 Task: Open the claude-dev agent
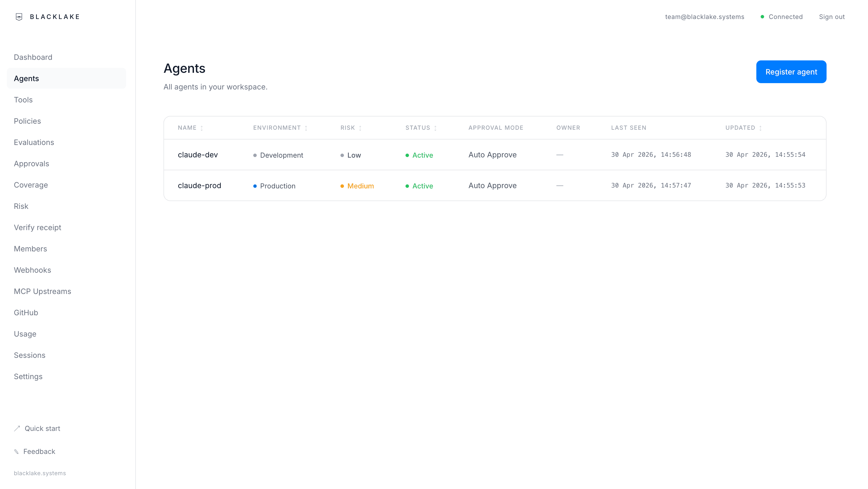(198, 154)
